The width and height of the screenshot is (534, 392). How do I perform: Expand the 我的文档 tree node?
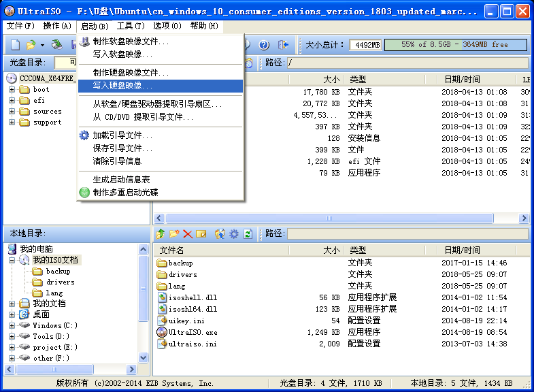point(12,304)
